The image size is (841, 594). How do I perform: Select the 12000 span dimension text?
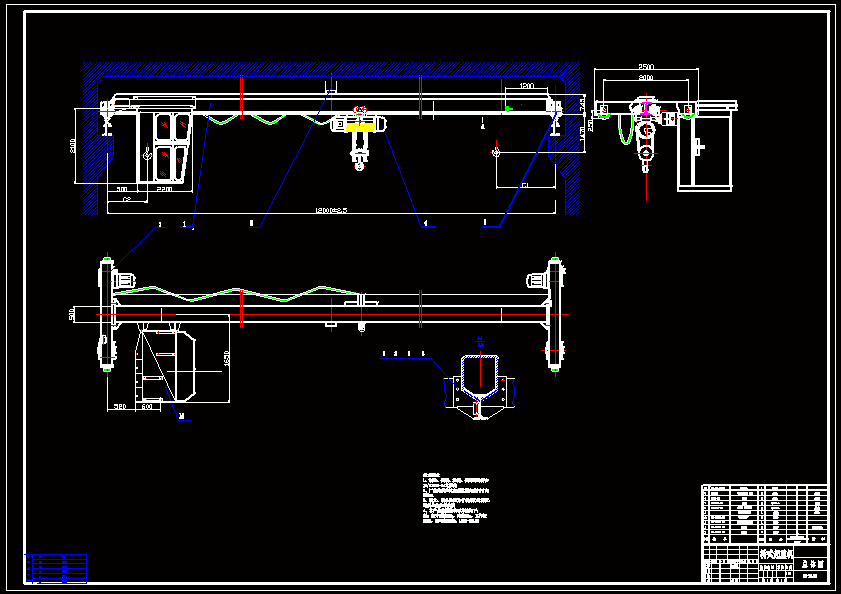(331, 210)
